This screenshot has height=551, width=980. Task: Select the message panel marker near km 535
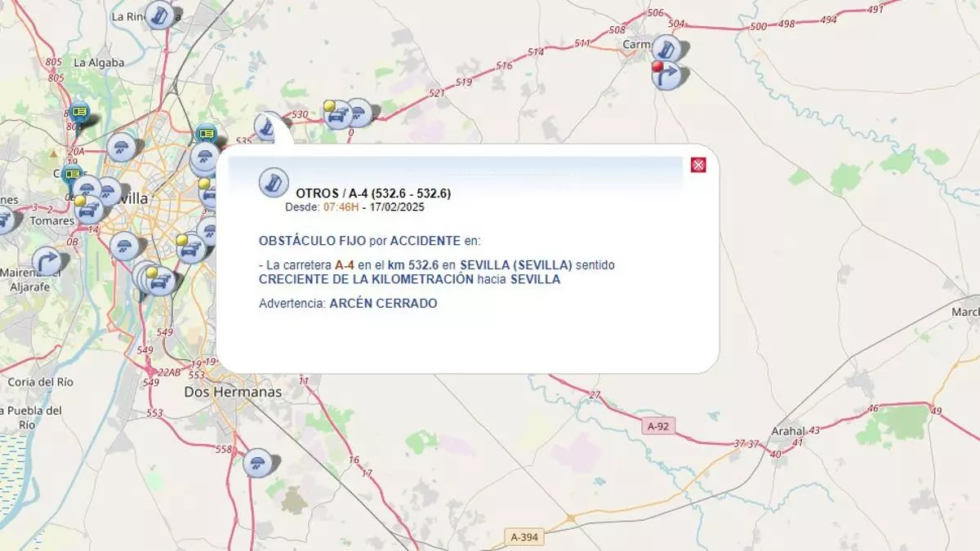[x=207, y=134]
